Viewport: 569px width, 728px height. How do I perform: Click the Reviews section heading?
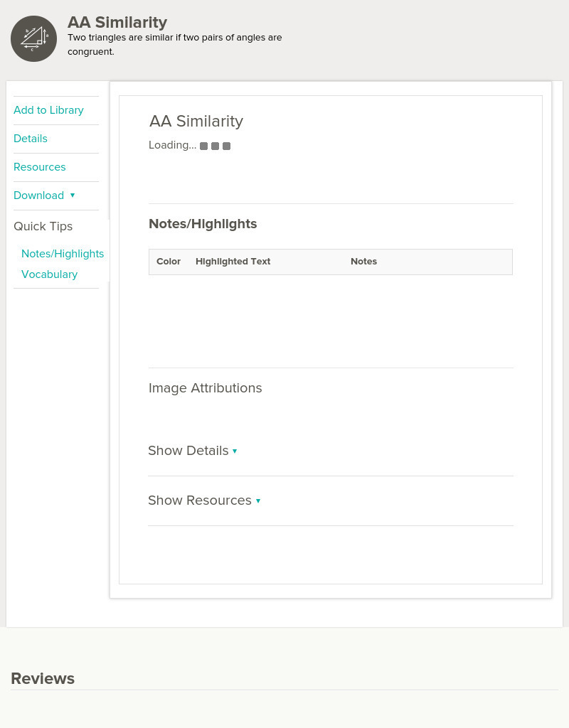tap(43, 678)
